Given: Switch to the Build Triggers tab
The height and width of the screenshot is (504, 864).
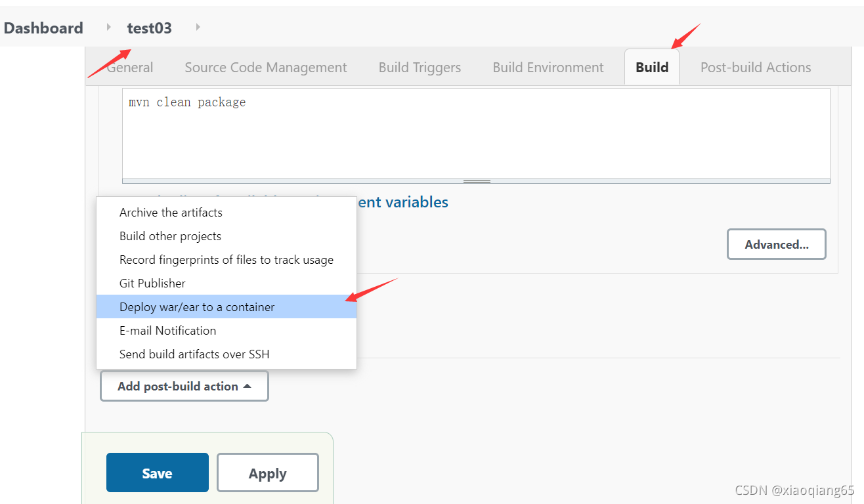Looking at the screenshot, I should [420, 67].
